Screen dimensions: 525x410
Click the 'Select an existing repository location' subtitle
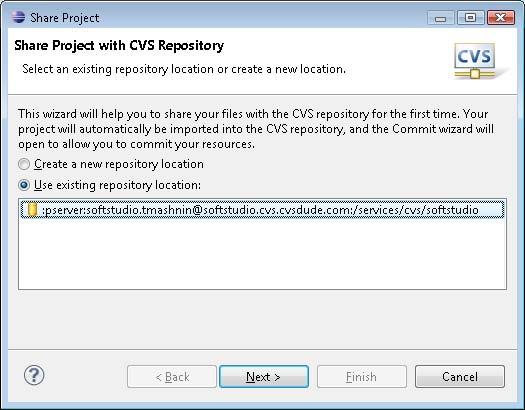click(183, 69)
